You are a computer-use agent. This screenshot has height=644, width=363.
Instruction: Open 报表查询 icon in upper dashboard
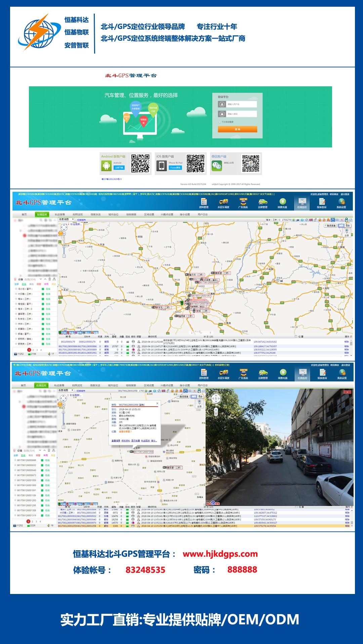[x=322, y=202]
